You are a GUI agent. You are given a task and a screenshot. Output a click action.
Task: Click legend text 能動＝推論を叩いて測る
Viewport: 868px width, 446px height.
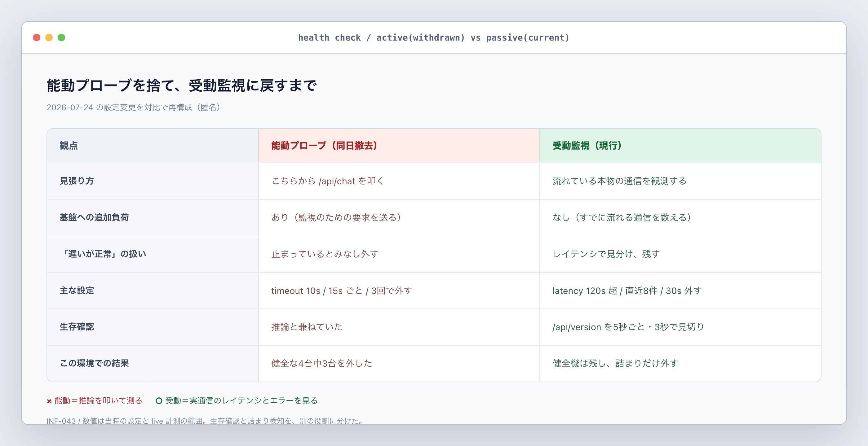(x=98, y=400)
